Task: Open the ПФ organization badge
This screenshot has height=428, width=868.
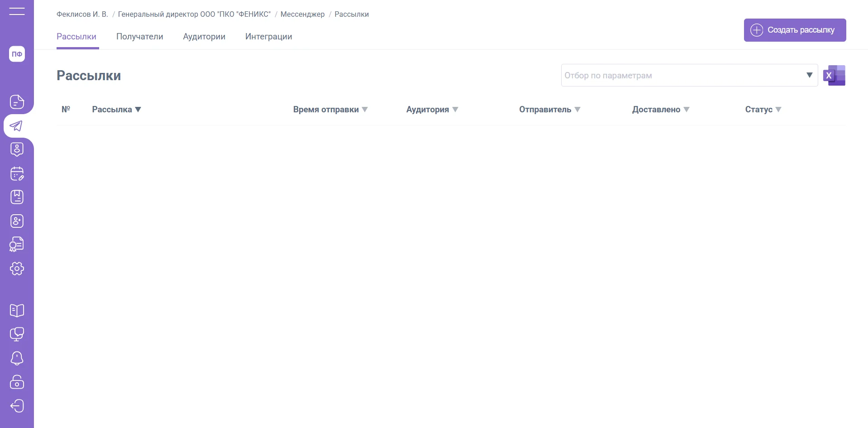Action: [17, 54]
